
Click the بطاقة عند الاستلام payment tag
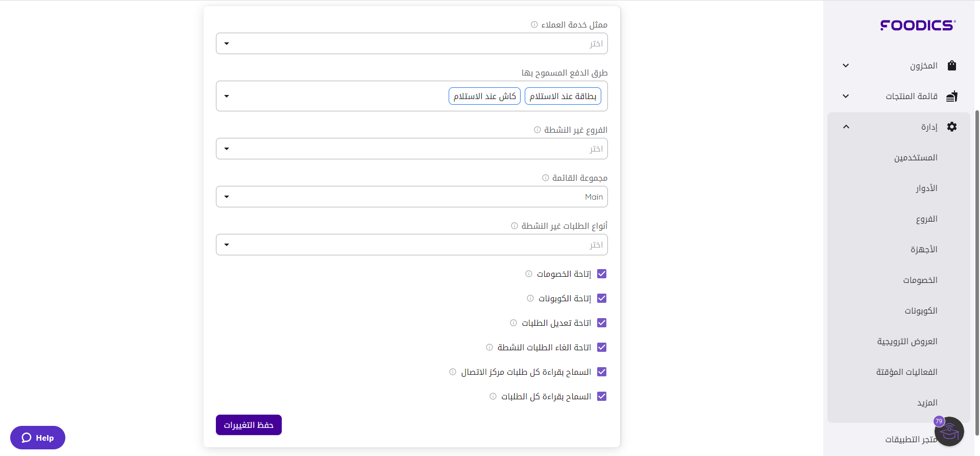(562, 96)
